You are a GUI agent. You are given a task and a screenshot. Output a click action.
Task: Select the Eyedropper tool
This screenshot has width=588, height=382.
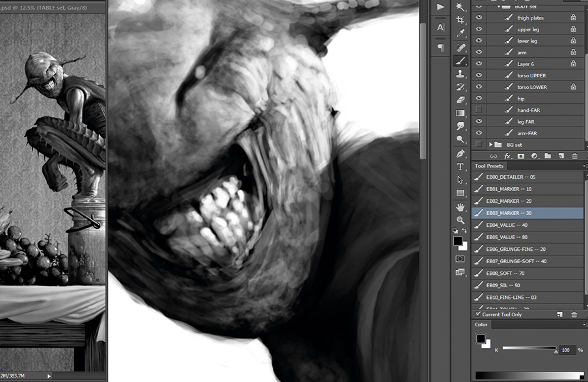click(461, 34)
